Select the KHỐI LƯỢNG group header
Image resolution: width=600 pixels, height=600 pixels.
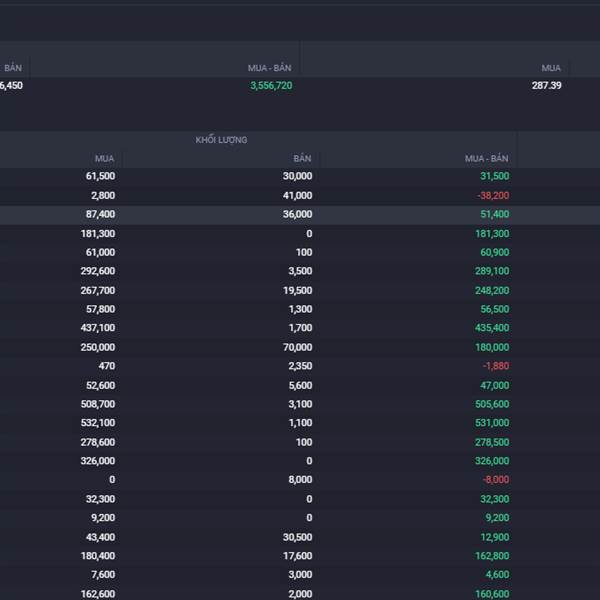pyautogui.click(x=221, y=140)
